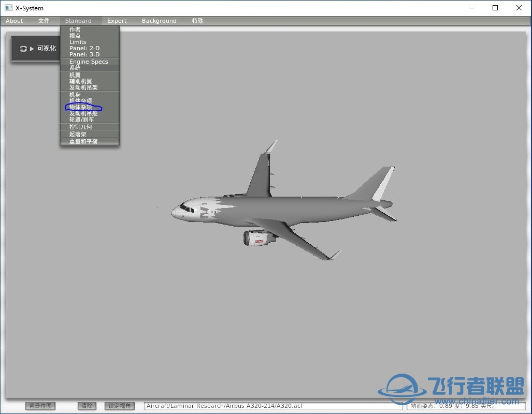Open the 文件 menu

point(44,21)
